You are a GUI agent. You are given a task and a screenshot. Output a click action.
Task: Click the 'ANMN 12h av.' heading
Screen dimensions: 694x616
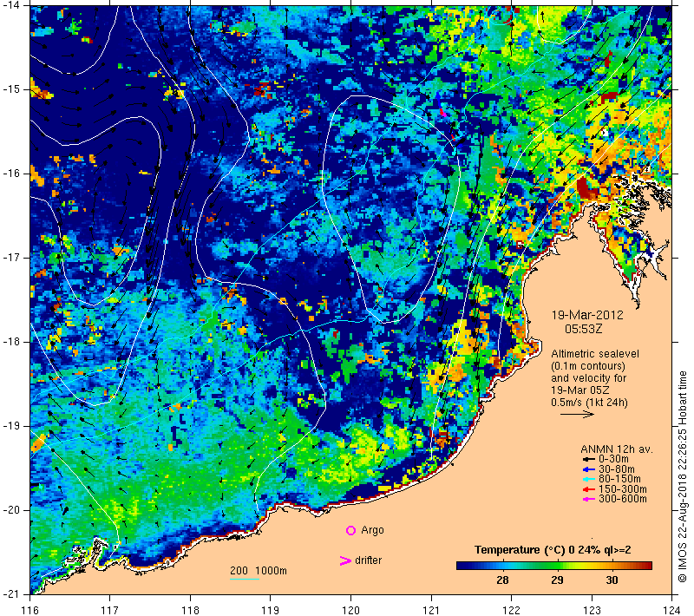point(616,449)
